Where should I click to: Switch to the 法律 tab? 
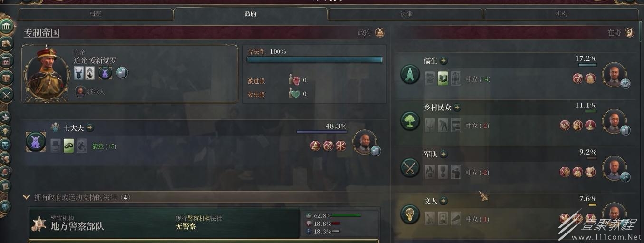405,14
